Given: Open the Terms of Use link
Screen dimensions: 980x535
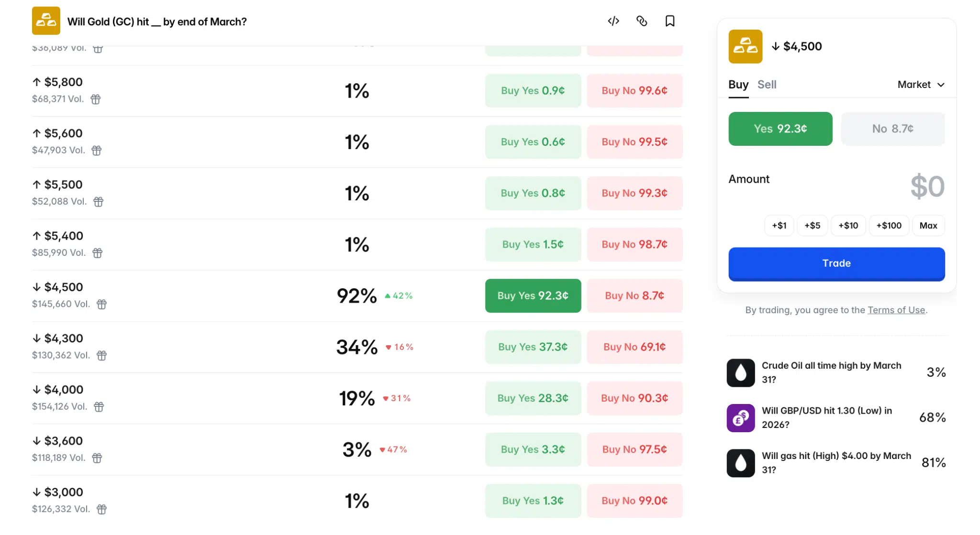Looking at the screenshot, I should [x=896, y=310].
